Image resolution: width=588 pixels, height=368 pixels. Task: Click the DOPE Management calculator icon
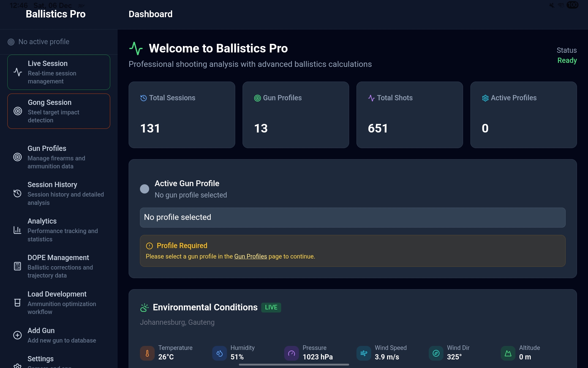click(17, 266)
